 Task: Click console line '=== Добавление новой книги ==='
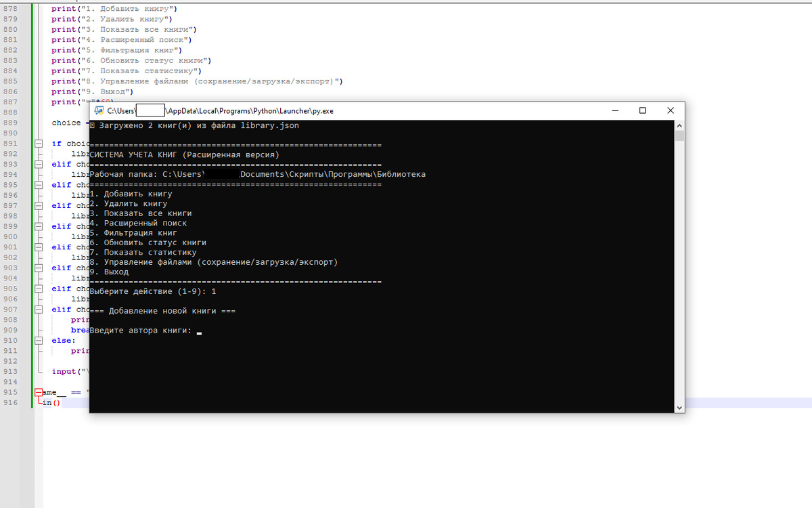pyautogui.click(x=162, y=311)
